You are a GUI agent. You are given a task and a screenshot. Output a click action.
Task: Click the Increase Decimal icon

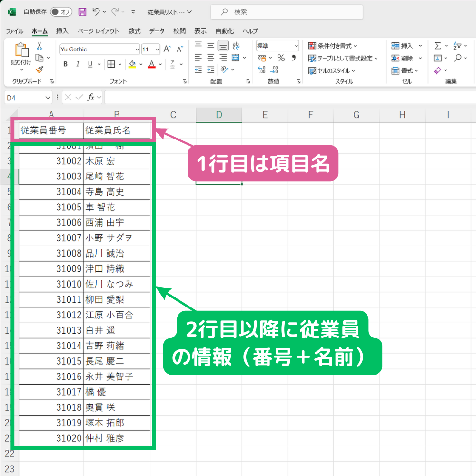click(x=262, y=70)
